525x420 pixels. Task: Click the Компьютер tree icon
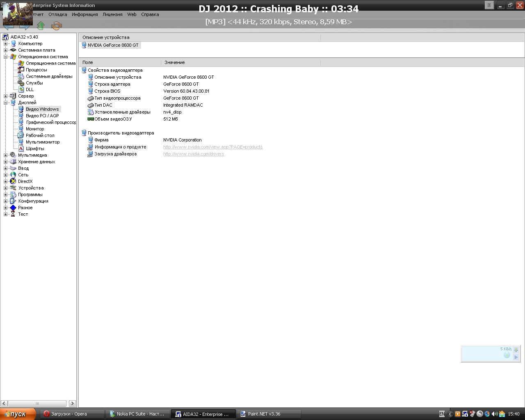tap(13, 43)
